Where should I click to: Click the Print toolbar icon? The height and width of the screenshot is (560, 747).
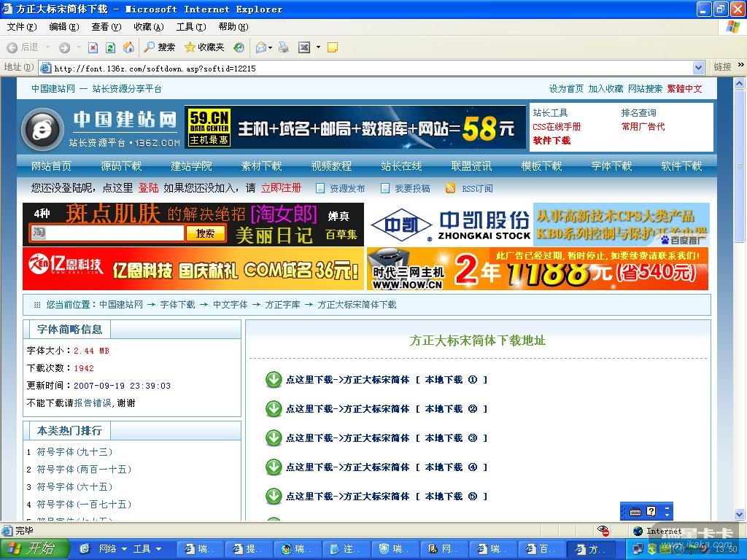pos(284,47)
